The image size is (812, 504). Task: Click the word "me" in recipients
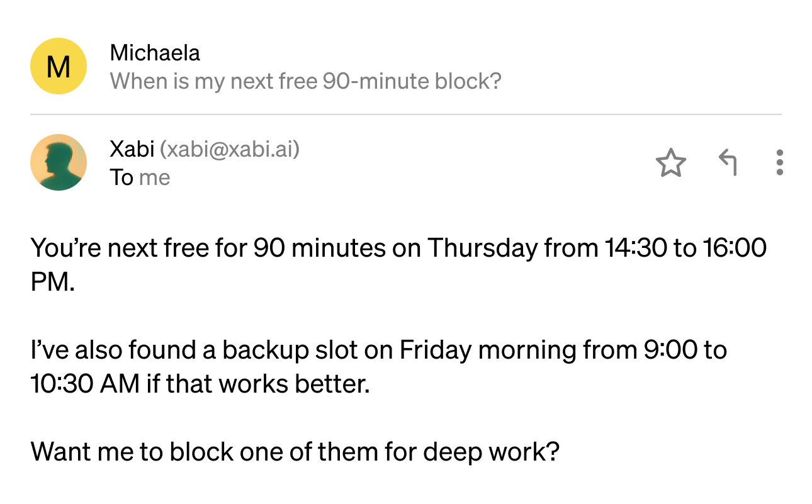(154, 178)
